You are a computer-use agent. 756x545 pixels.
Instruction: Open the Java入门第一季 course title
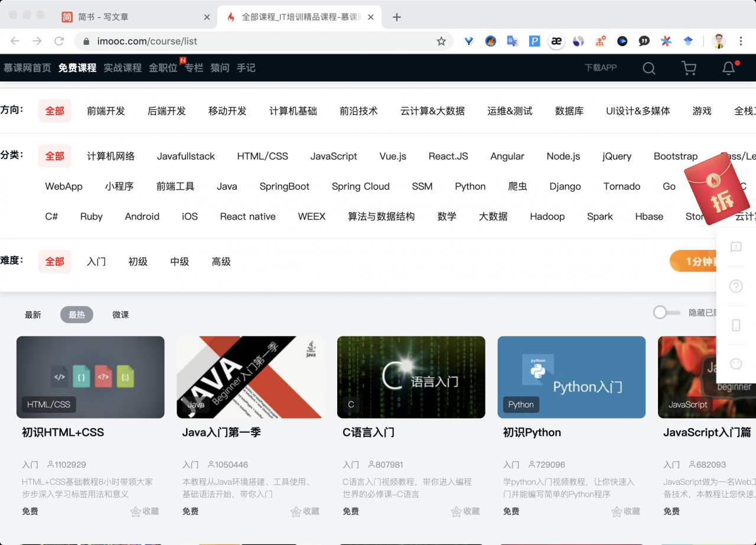click(221, 433)
